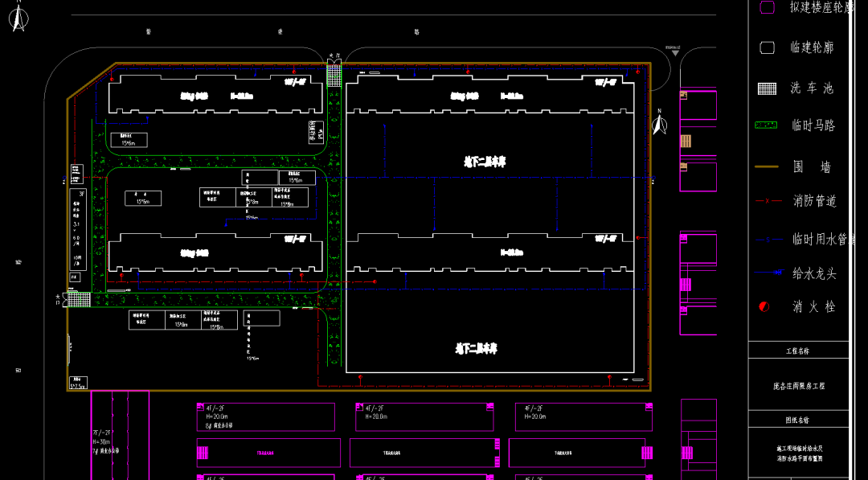The width and height of the screenshot is (868, 480).
Task: Select the lower 地下二层车库 label
Action: 476,348
